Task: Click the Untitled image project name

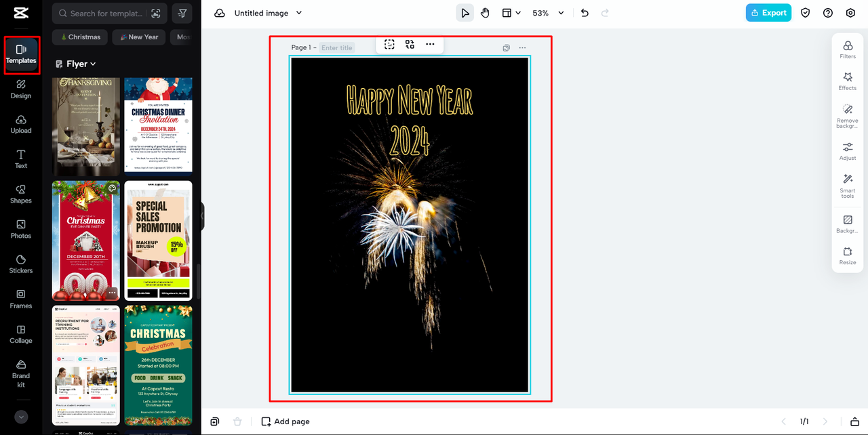Action: [x=261, y=13]
